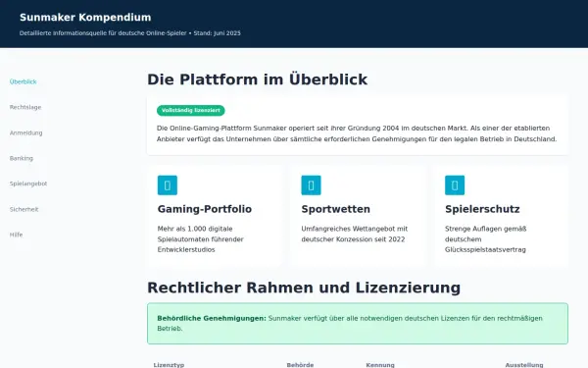Click the 'Die Plattform im Überblick' heading
Image resolution: width=588 pixels, height=368 pixels.
(x=257, y=79)
